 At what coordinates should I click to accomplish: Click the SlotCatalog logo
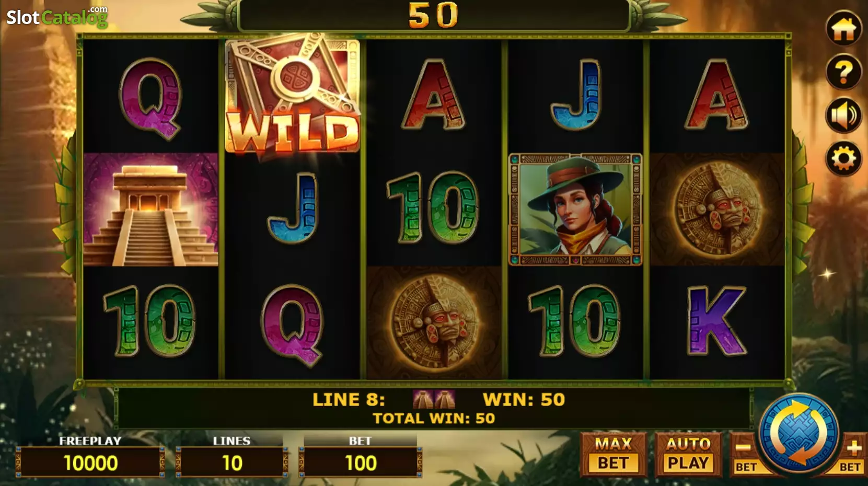(57, 17)
